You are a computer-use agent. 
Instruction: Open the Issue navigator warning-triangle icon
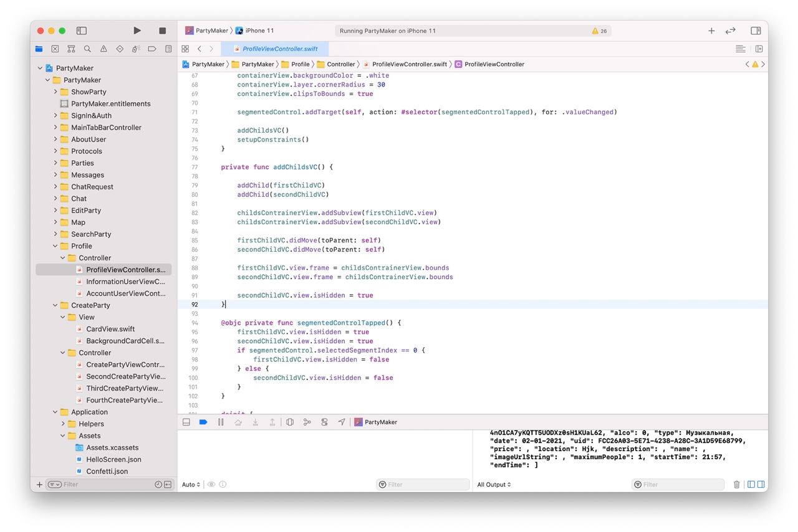pos(103,49)
